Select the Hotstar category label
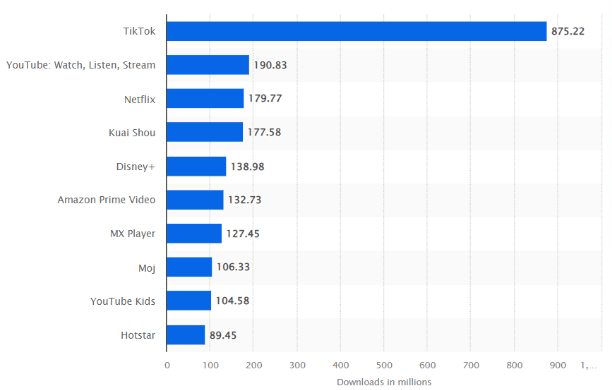 click(x=138, y=335)
